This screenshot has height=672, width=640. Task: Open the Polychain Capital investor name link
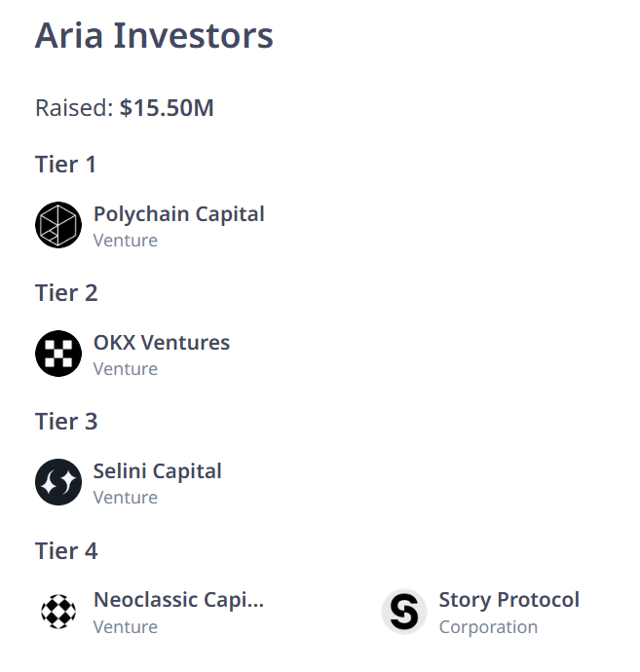(x=178, y=213)
